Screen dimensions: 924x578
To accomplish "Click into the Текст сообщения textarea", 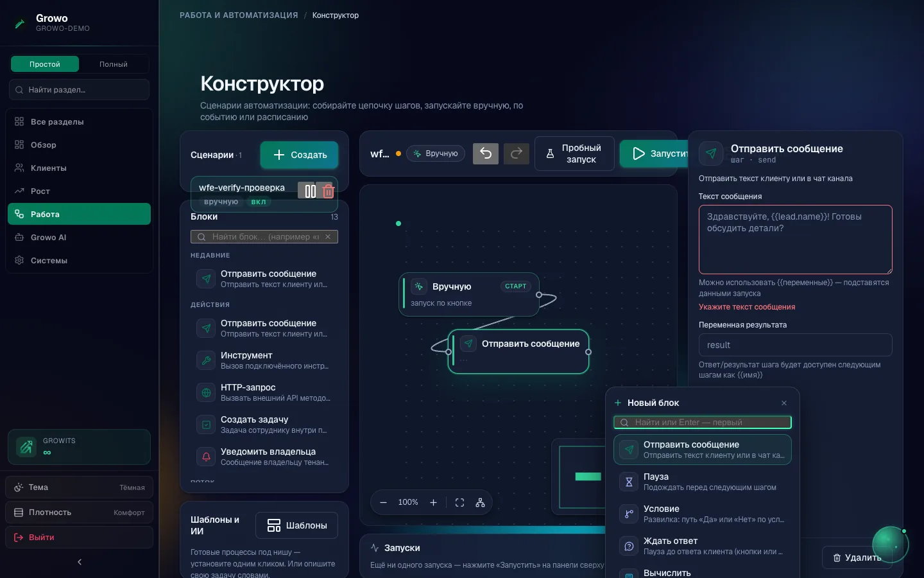I will pos(796,240).
